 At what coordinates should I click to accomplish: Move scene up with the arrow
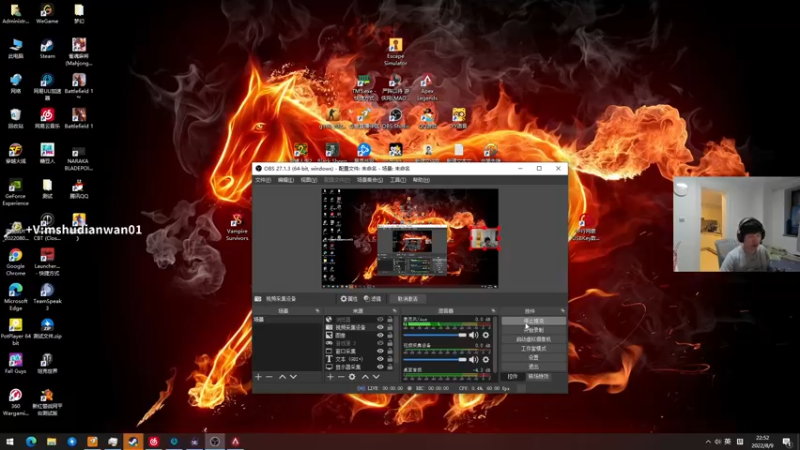pos(282,377)
